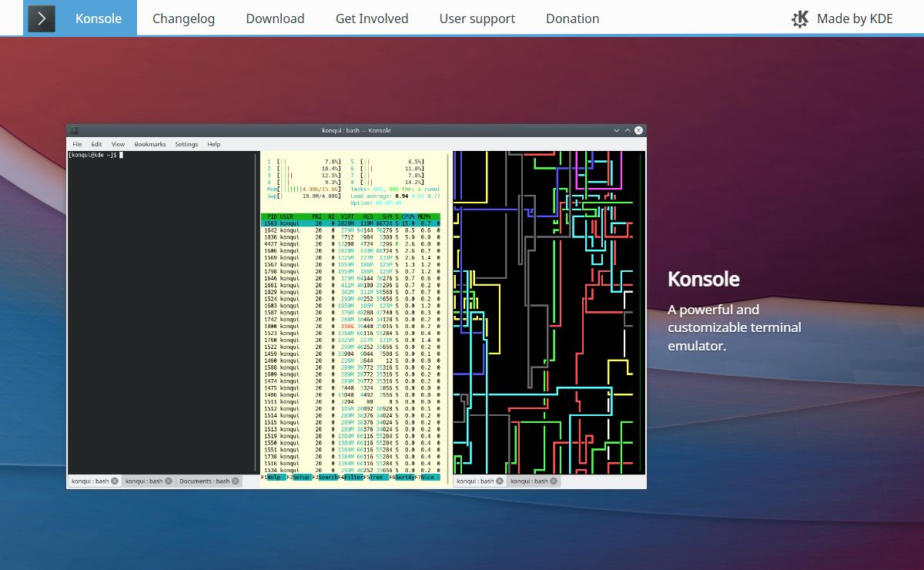The height and width of the screenshot is (570, 924).
Task: Click the konqui : bash — Konsole window title
Action: [357, 130]
